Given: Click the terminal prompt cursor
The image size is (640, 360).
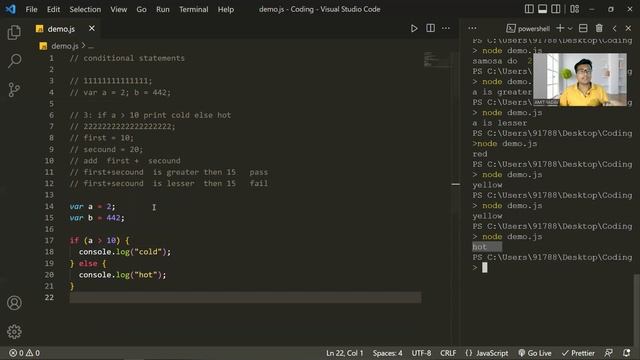Looking at the screenshot, I should [x=484, y=267].
